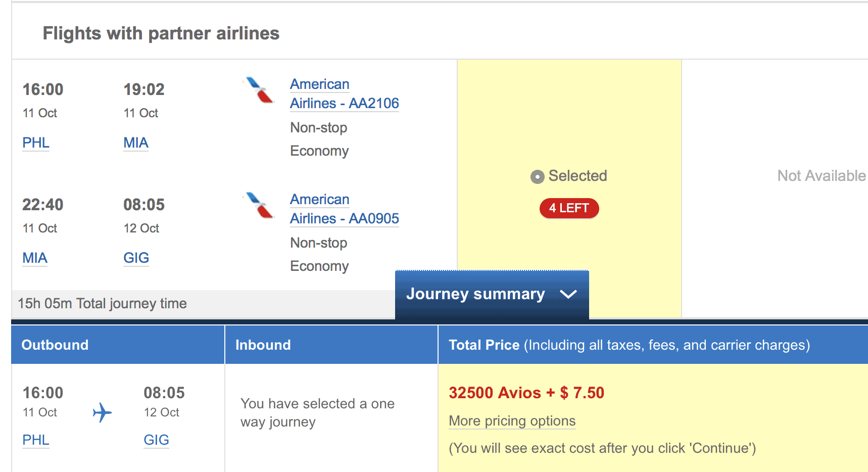This screenshot has width=868, height=472.
Task: Open More pricing options link
Action: click(512, 421)
